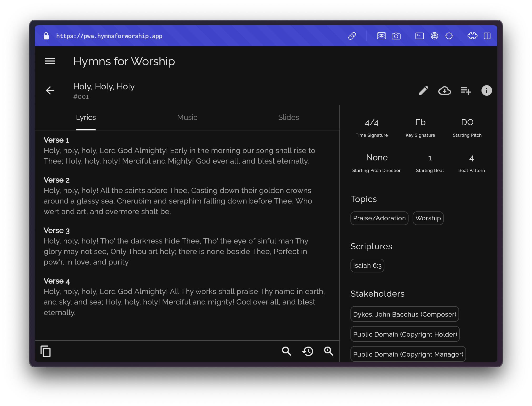Select the Worship topic chip
The width and height of the screenshot is (532, 406).
pyautogui.click(x=428, y=218)
